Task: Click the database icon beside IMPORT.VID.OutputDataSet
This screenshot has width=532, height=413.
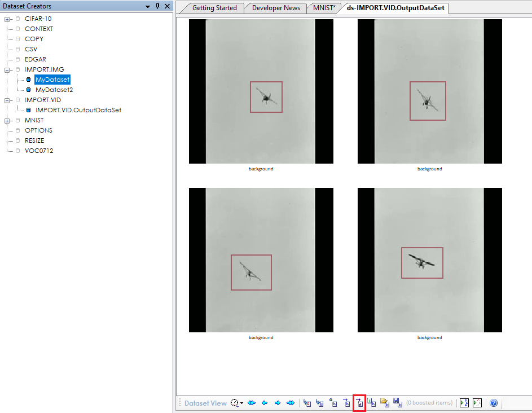Action: coord(29,110)
